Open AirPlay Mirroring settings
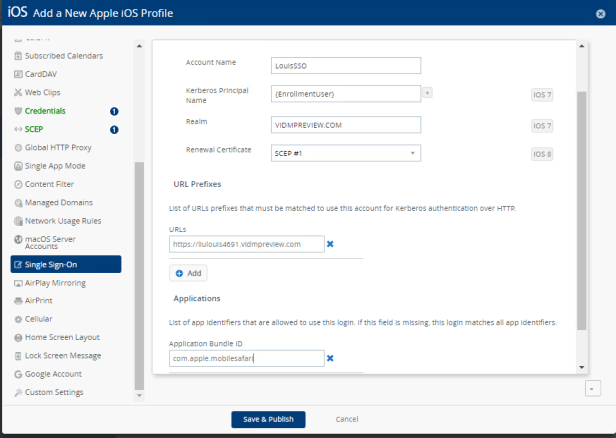The image size is (616, 438). click(x=56, y=283)
